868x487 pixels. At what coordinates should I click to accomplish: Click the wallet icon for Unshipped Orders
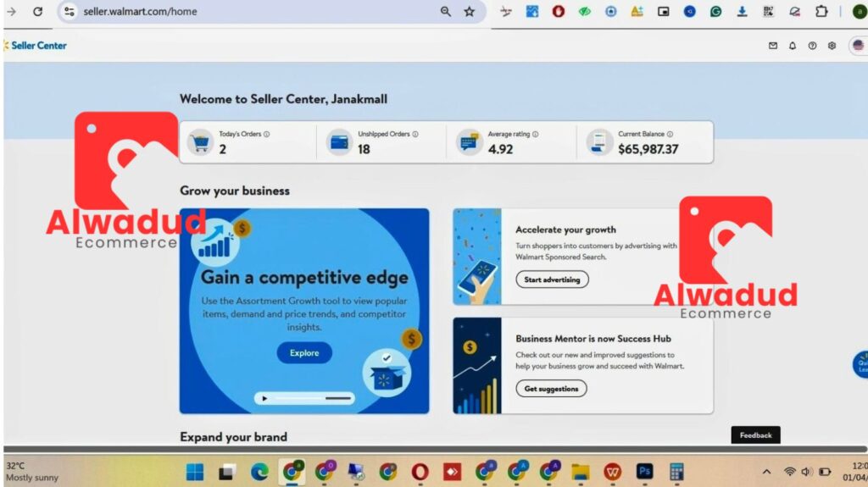pyautogui.click(x=339, y=142)
